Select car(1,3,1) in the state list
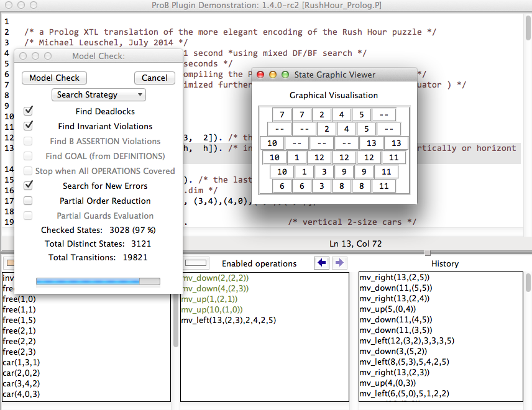Screen dimensions: 532x410 pyautogui.click(x=20, y=362)
